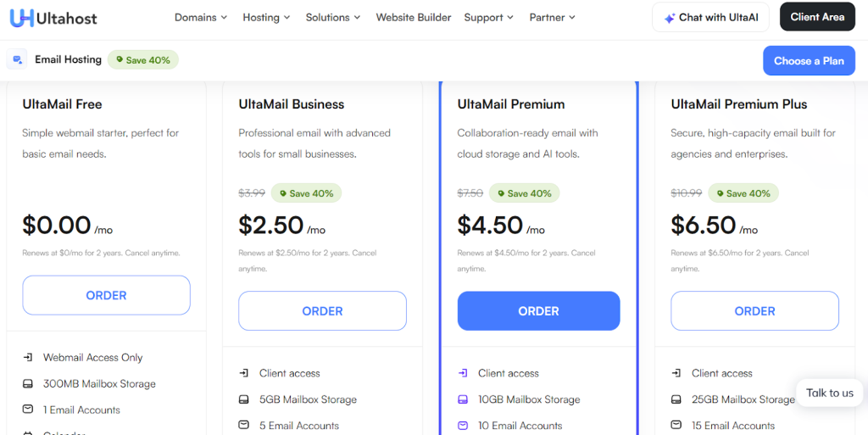This screenshot has width=868, height=435.
Task: Open the Talk to us chat widget
Action: click(829, 393)
